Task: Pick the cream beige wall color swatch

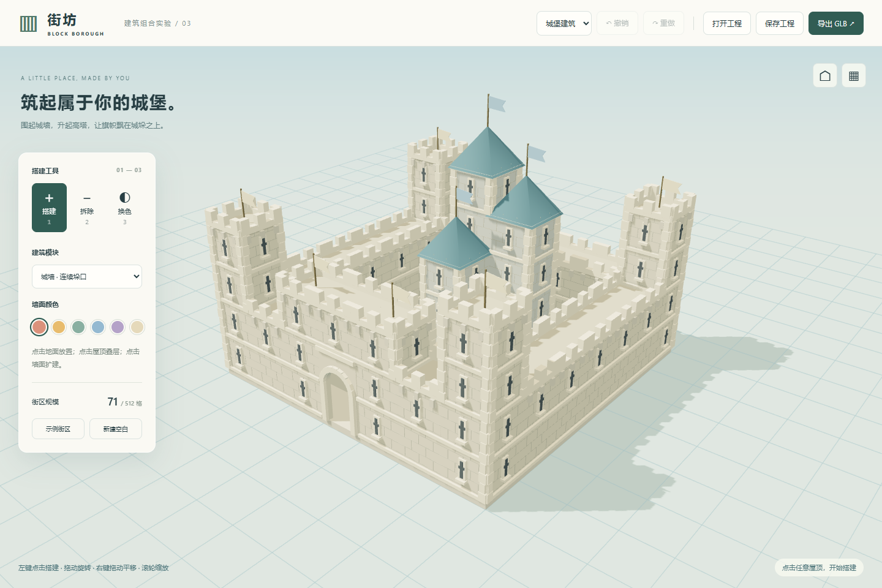Action: pyautogui.click(x=137, y=327)
